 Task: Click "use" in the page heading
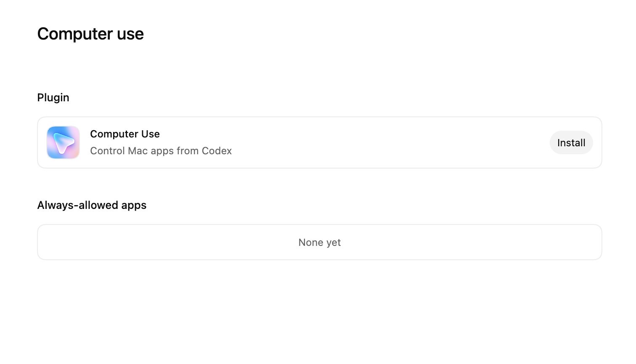pyautogui.click(x=130, y=34)
